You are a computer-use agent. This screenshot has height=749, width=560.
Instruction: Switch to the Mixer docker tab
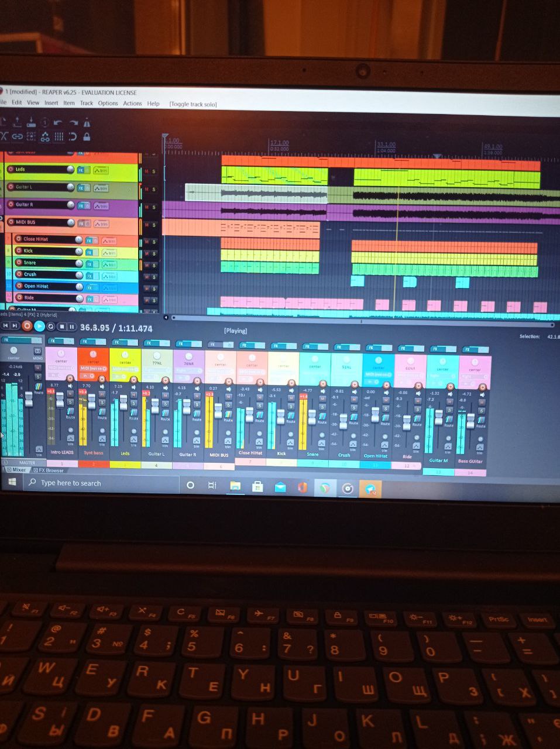(x=16, y=469)
